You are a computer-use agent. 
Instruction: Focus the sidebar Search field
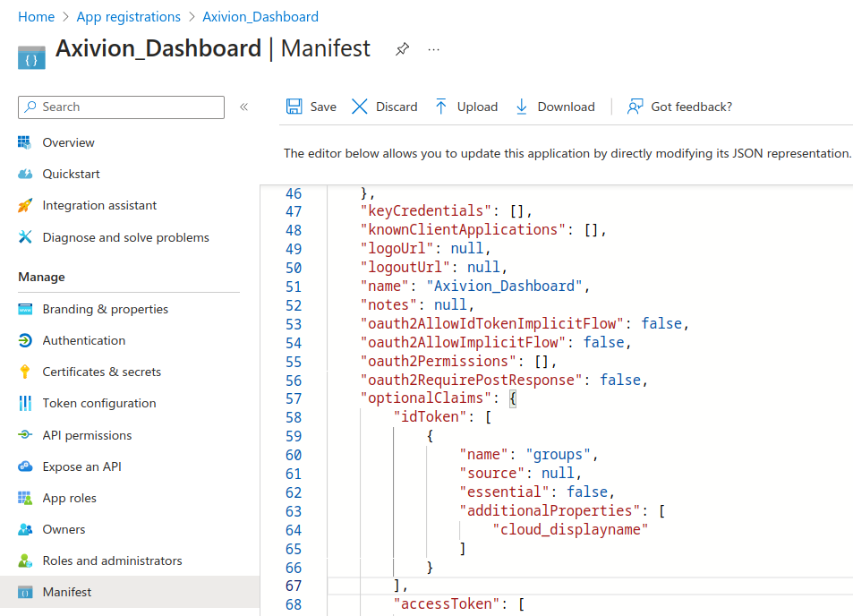121,107
